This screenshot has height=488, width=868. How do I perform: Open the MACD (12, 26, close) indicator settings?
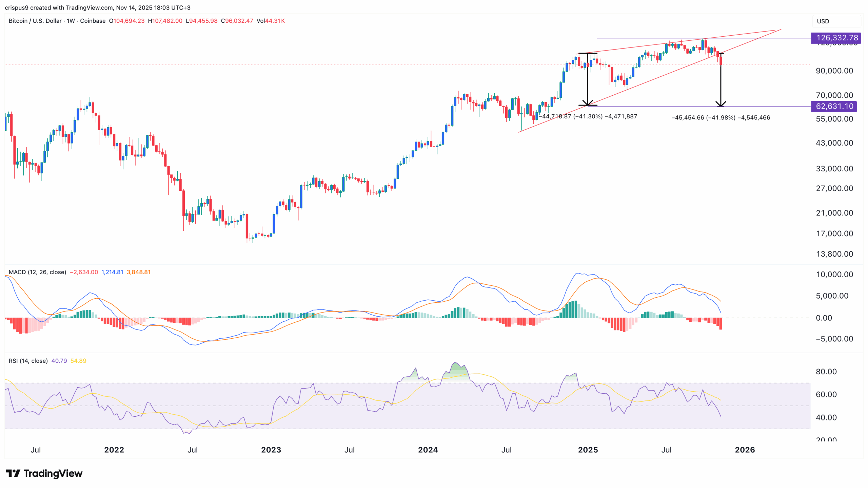click(37, 272)
